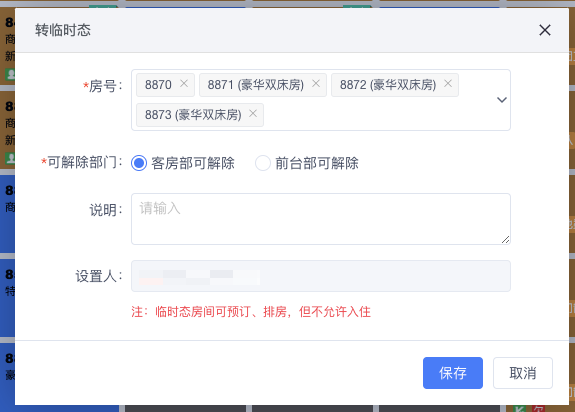Cancel the dialog with 取消
The image size is (575, 412).
click(x=523, y=373)
